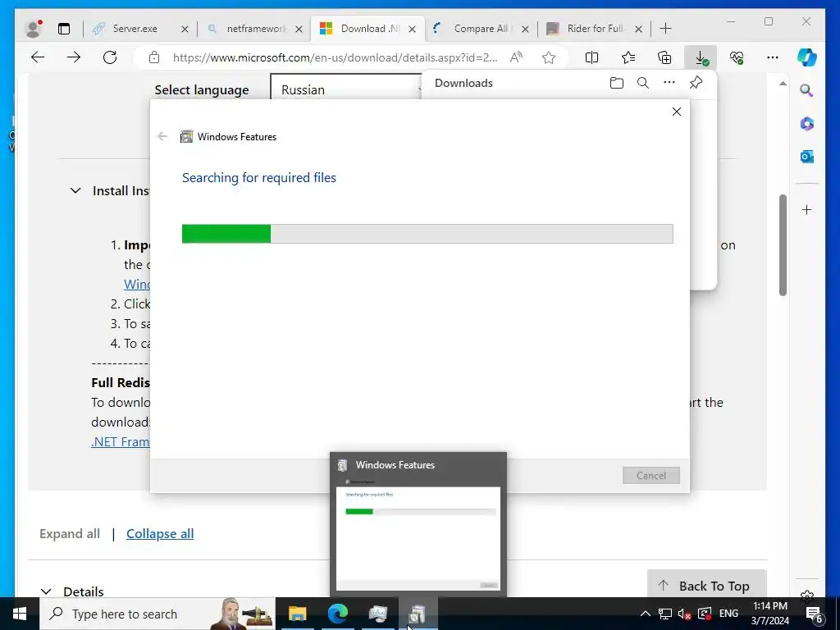
Task: Show hidden system tray icons
Action: tap(646, 614)
